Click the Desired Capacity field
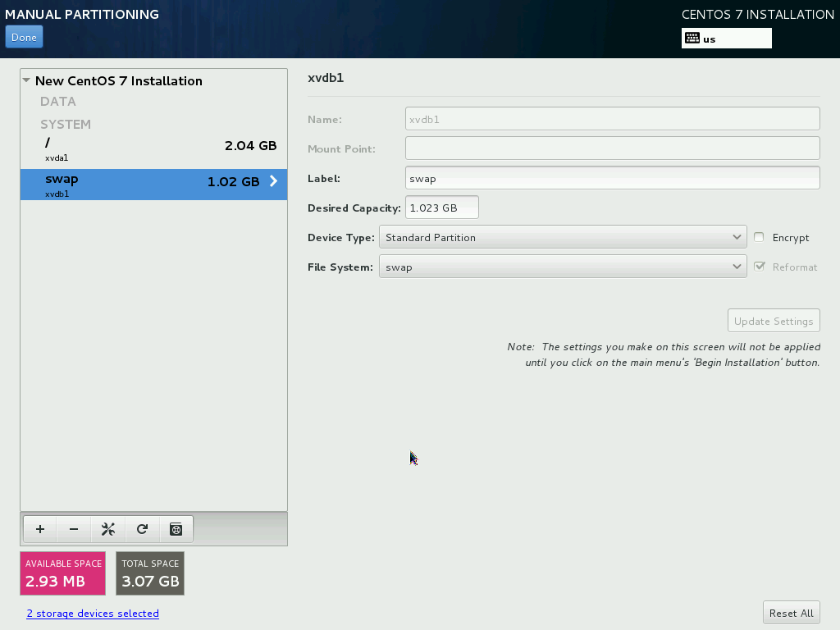This screenshot has height=630, width=840. (442, 208)
